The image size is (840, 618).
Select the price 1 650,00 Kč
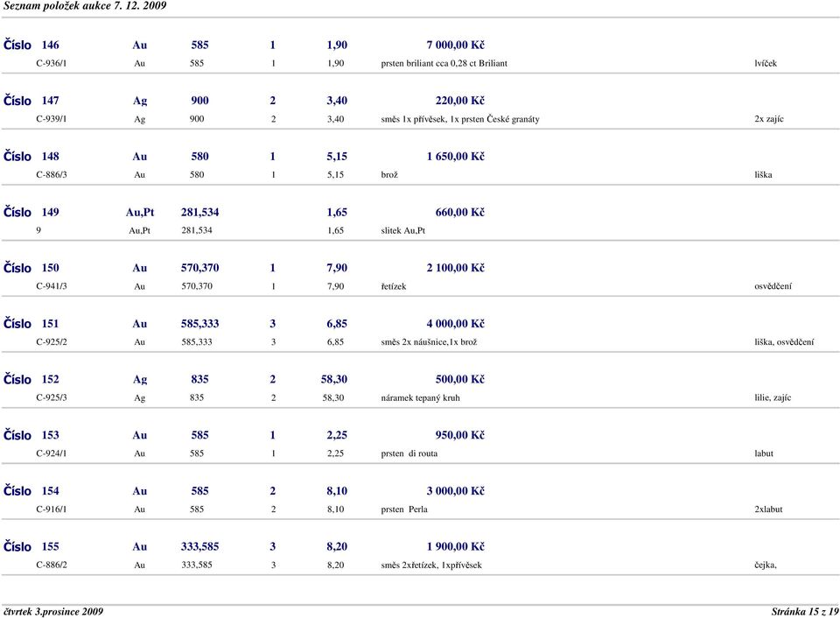pyautogui.click(x=455, y=157)
